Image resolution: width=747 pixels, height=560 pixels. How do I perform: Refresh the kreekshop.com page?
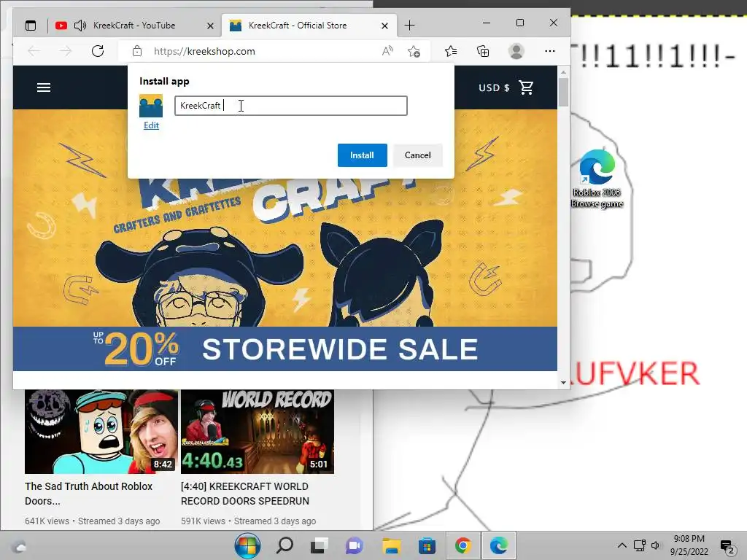98,51
